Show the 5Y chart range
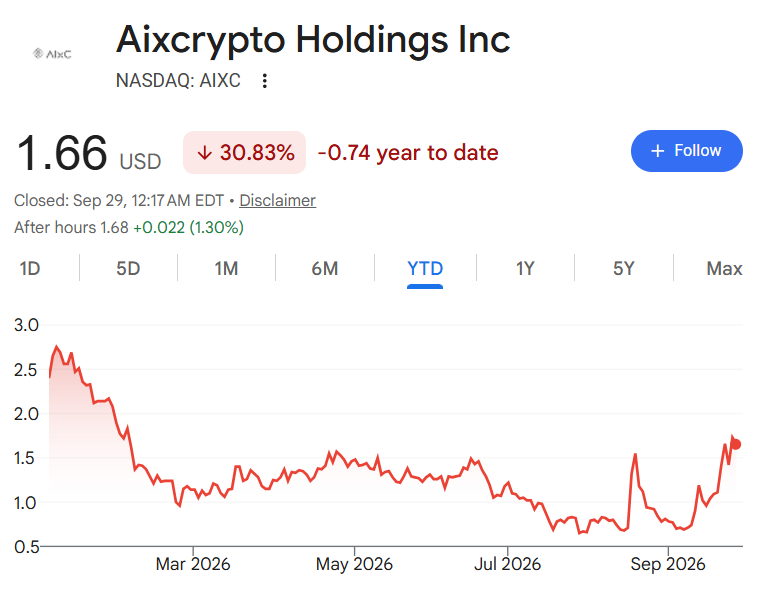 (x=623, y=268)
